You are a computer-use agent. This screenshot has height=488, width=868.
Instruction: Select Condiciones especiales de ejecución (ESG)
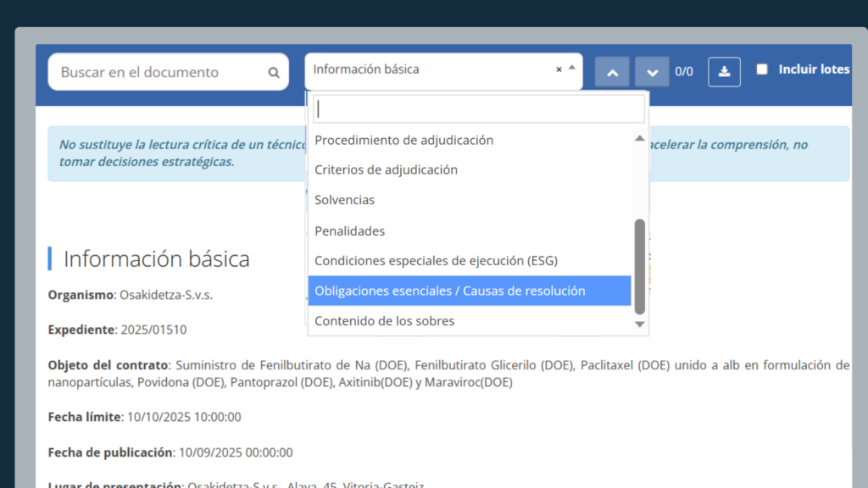pos(436,260)
